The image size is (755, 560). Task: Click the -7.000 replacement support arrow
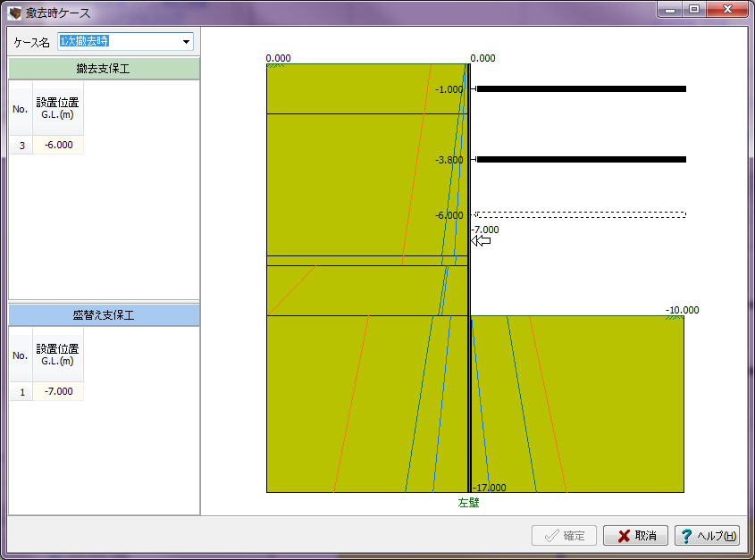(x=481, y=240)
